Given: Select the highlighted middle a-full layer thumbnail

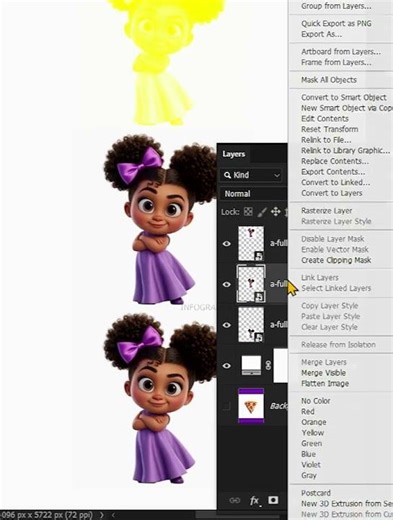Looking at the screenshot, I should 251,284.
